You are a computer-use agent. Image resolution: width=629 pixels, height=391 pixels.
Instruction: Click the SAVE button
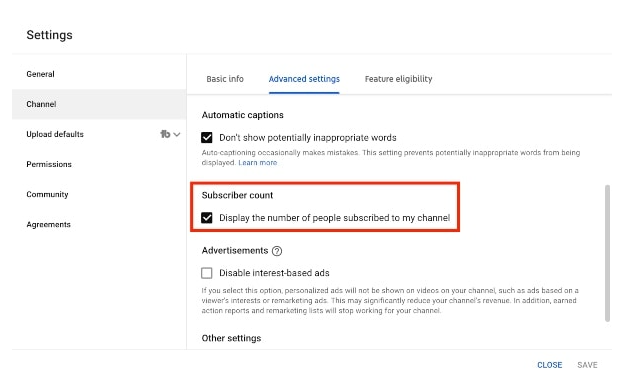coord(587,365)
